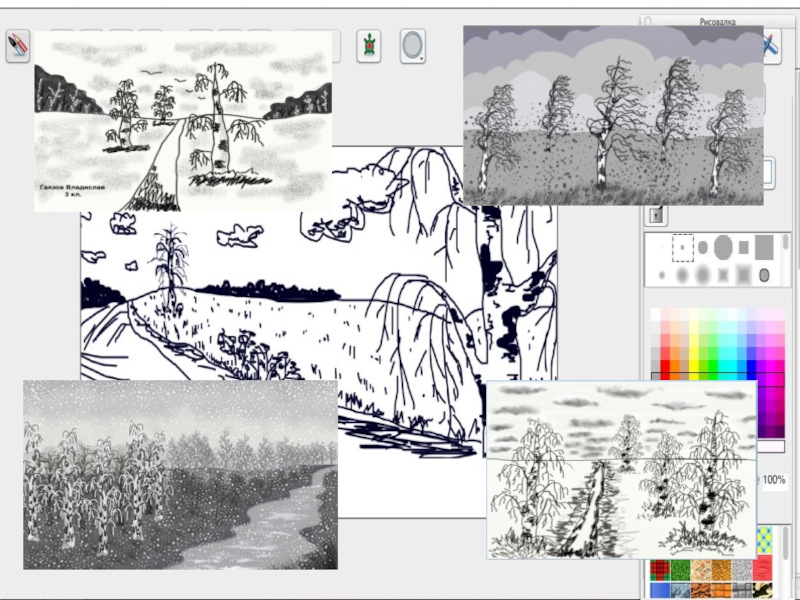The width and height of the screenshot is (800, 600).
Task: Open the birch drawing with road by Vladislav
Action: coord(183,120)
